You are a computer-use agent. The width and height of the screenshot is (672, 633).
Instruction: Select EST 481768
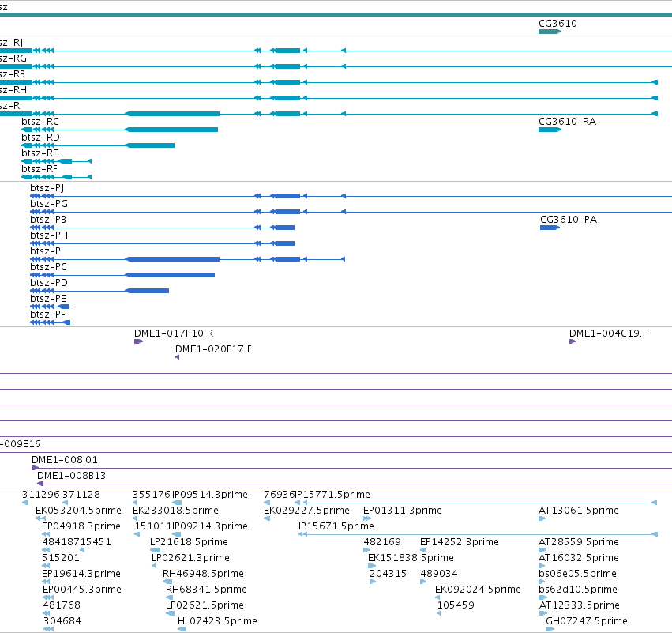click(62, 605)
